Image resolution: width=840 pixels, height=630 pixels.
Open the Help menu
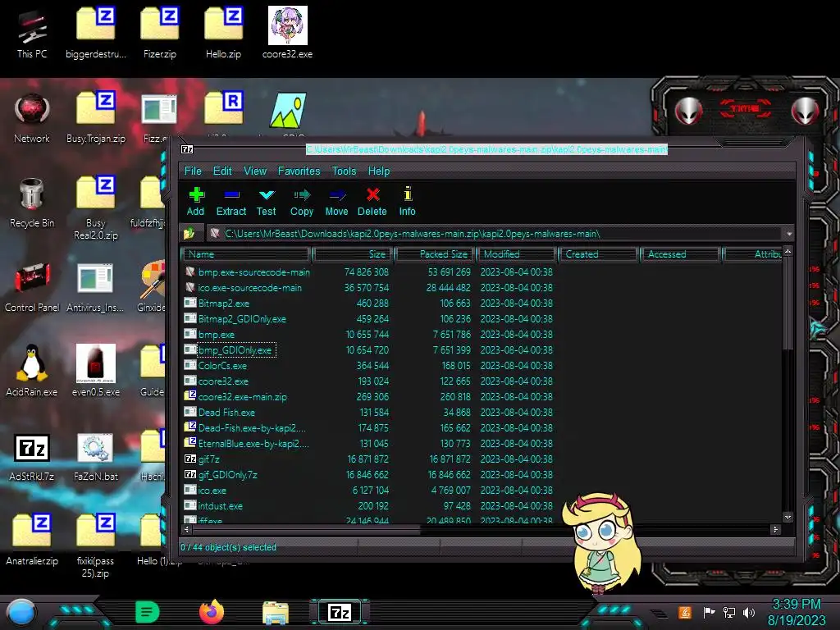tap(379, 171)
